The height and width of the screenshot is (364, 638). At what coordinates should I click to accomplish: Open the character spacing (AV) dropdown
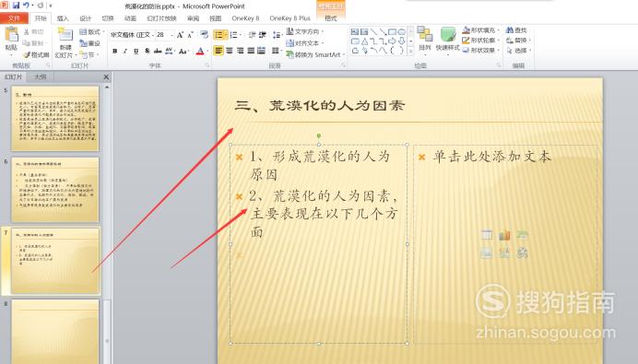click(170, 51)
